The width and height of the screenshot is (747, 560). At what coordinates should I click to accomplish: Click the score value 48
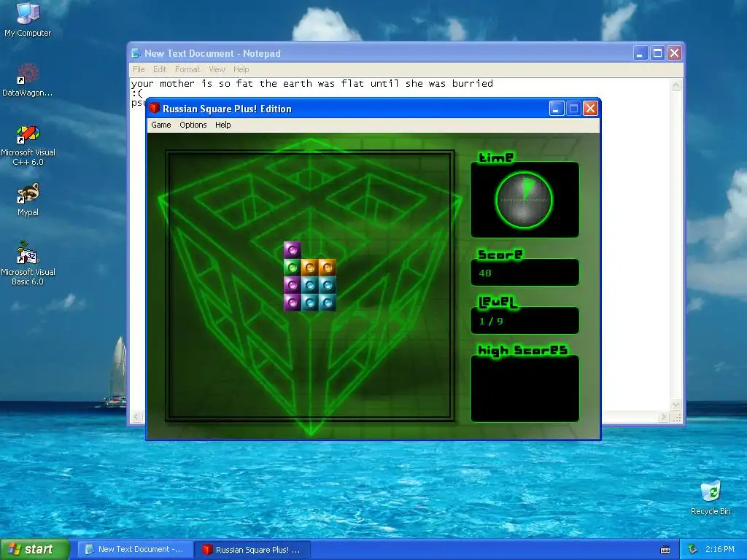click(485, 273)
